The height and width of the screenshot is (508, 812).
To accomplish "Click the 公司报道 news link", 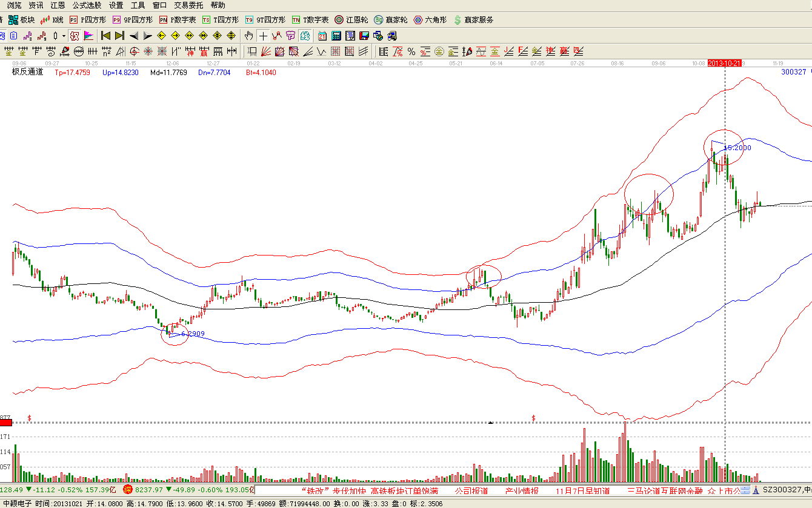I will pos(471,490).
